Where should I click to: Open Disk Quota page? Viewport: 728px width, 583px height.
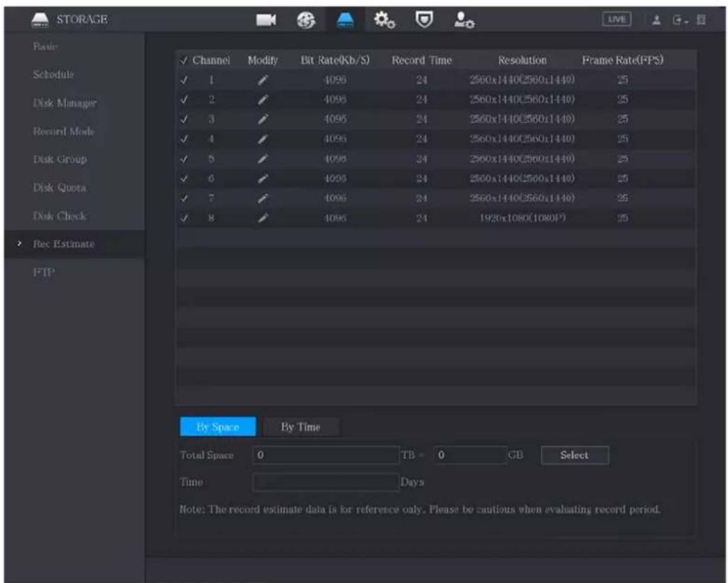pyautogui.click(x=59, y=187)
